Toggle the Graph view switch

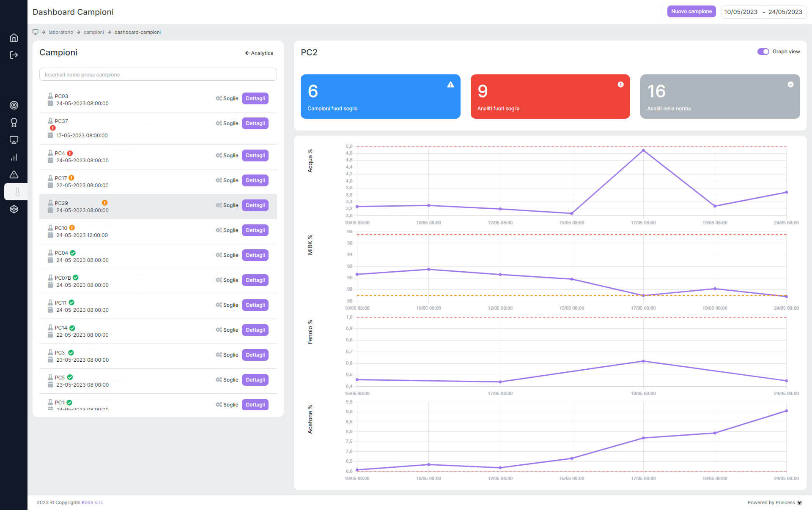point(763,52)
